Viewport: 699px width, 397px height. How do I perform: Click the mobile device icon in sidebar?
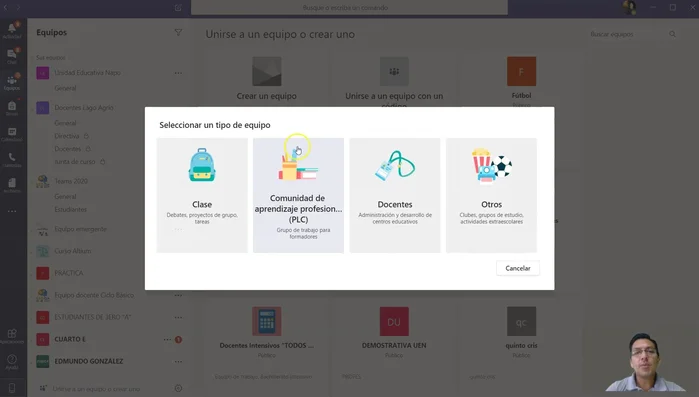click(x=12, y=388)
